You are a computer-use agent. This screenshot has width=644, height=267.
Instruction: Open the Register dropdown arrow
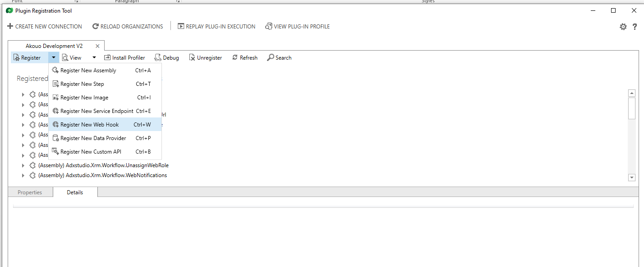[53, 57]
